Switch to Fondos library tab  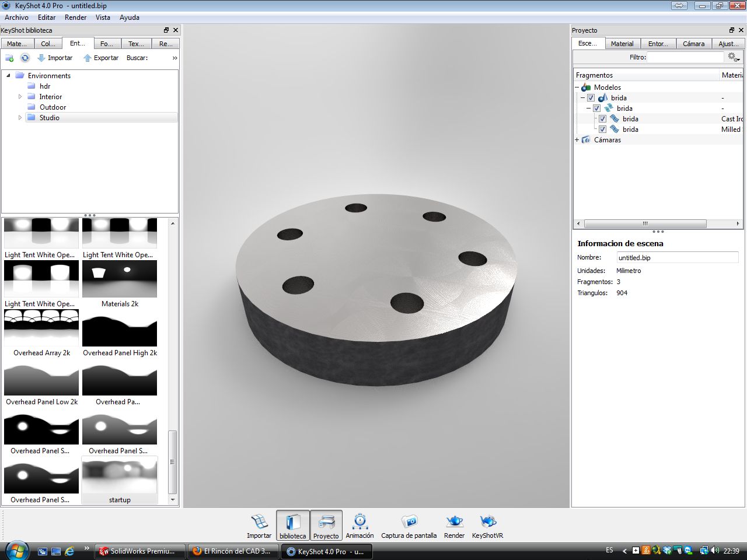(107, 44)
